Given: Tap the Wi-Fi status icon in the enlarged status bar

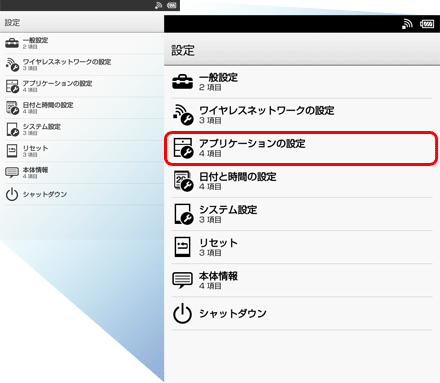Looking at the screenshot, I should [x=407, y=24].
